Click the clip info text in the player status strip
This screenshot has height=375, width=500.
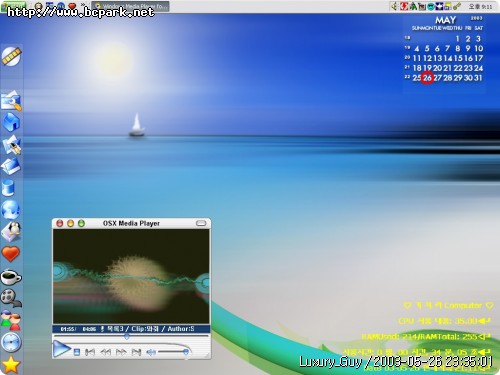click(x=150, y=329)
